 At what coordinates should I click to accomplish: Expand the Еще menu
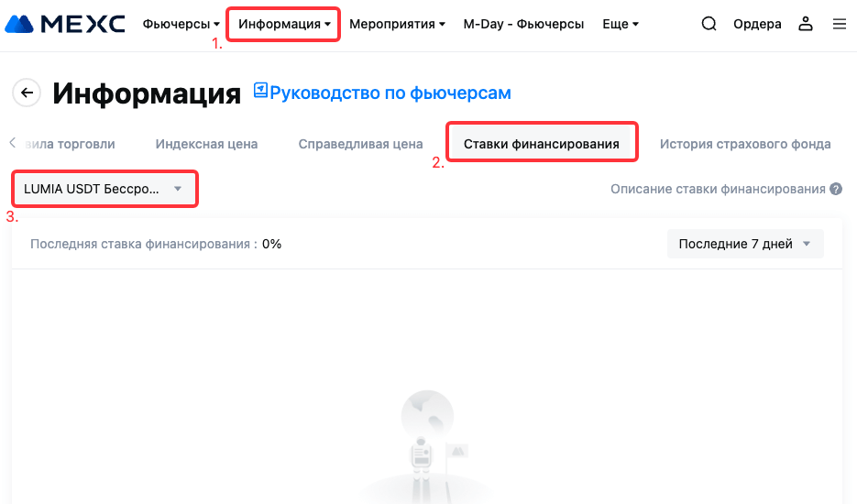coord(621,24)
